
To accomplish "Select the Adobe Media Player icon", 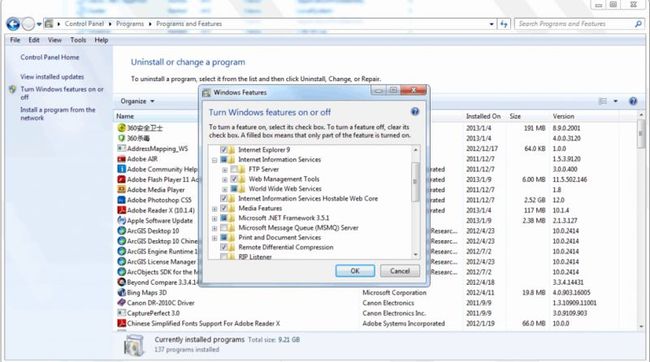I will pos(121,190).
